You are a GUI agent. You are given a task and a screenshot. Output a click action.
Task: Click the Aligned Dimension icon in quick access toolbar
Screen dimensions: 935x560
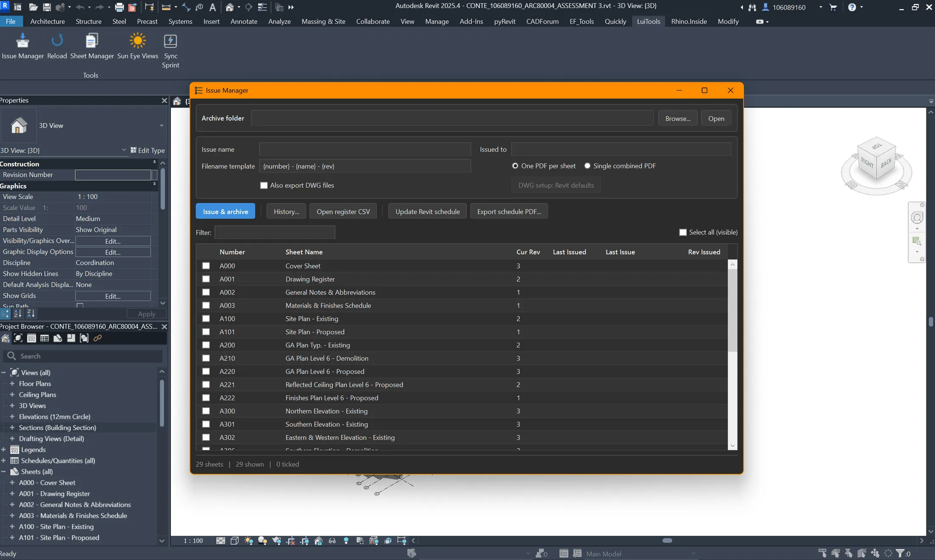186,7
